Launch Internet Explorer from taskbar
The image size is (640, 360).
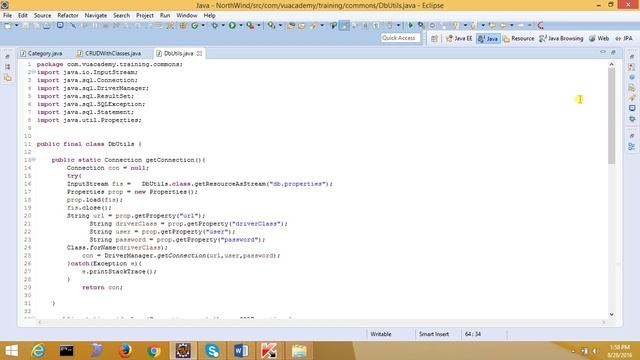click(38, 351)
